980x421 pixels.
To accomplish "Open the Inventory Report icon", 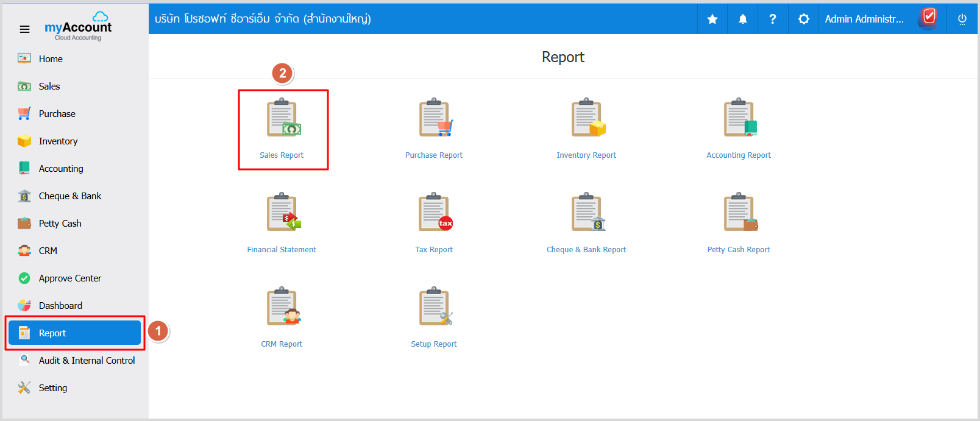I will point(587,118).
